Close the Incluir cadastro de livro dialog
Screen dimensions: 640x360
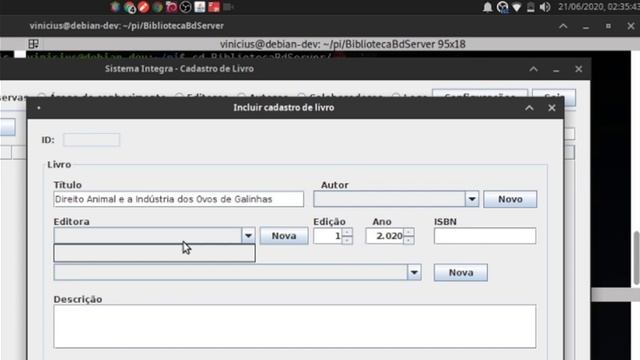click(552, 108)
